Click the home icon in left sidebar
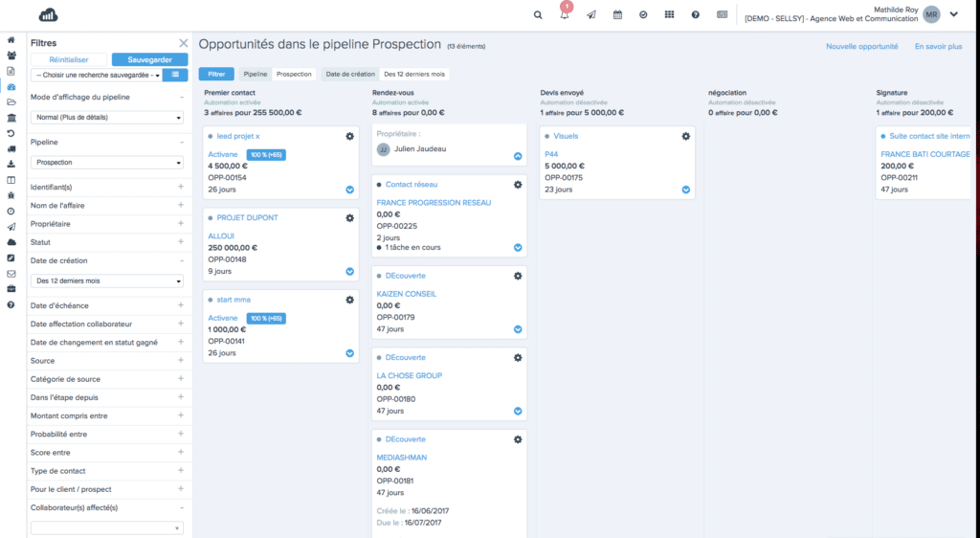This screenshot has height=538, width=980. [x=11, y=40]
